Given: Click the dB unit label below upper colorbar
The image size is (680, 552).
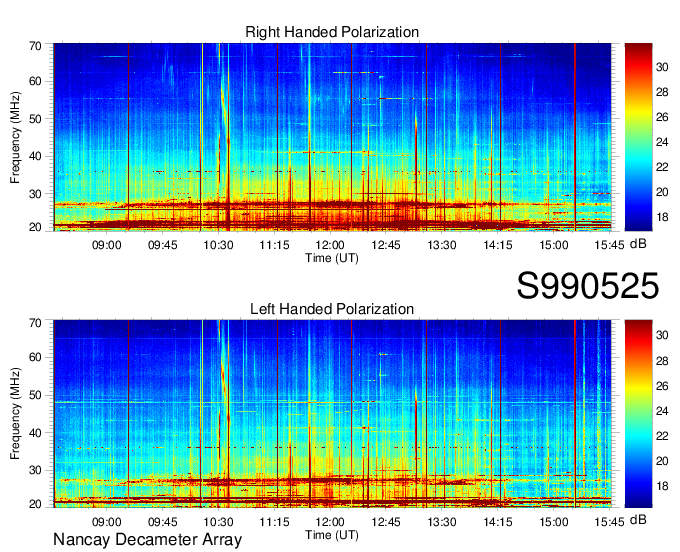Looking at the screenshot, I should point(638,244).
